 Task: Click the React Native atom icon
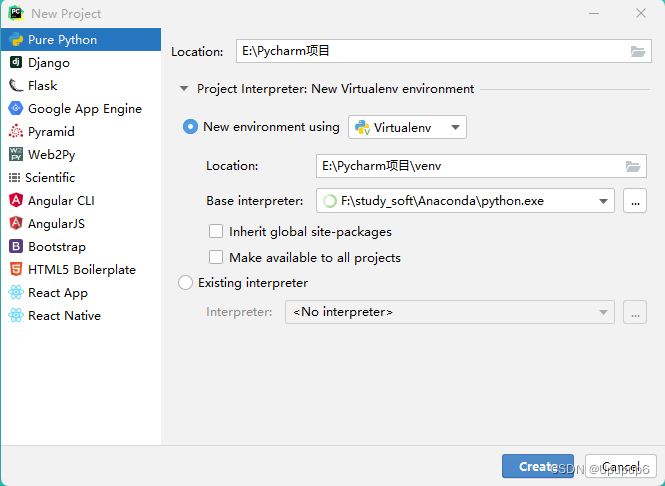16,315
